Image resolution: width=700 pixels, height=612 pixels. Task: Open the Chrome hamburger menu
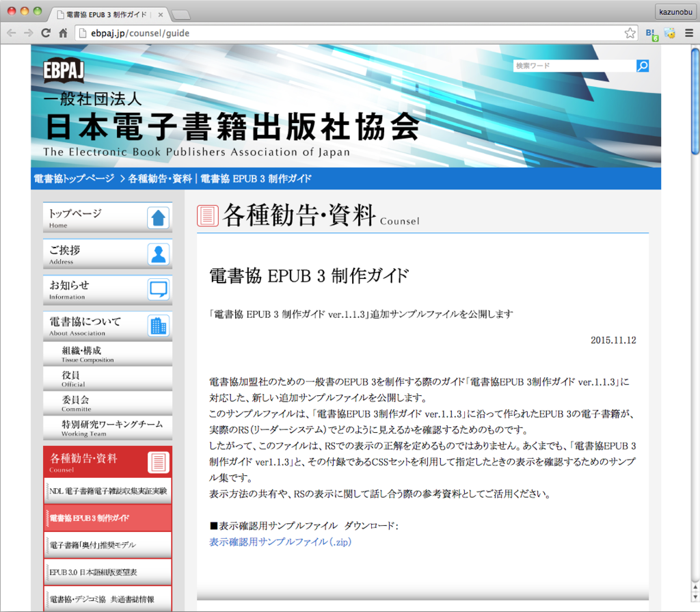tap(689, 33)
